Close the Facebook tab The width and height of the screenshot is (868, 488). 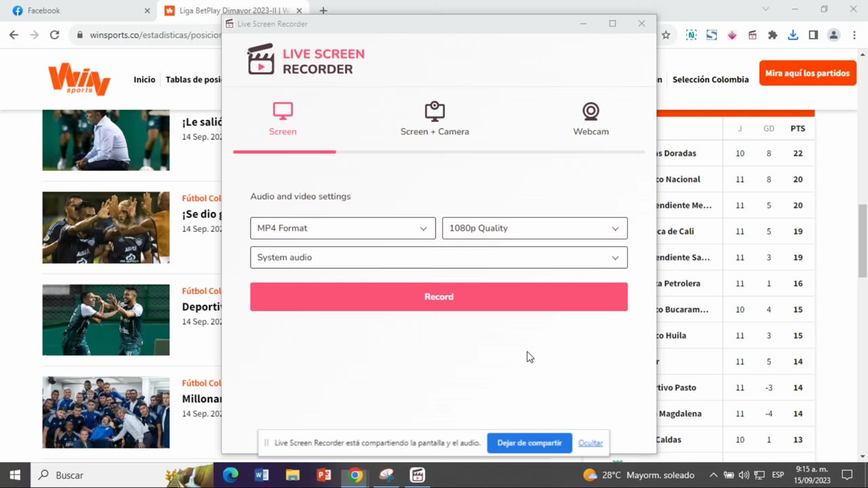pyautogui.click(x=147, y=11)
